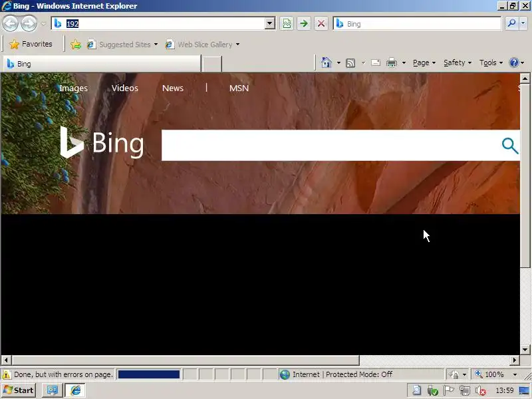Open the Page menu
The image size is (532, 399).
424,63
